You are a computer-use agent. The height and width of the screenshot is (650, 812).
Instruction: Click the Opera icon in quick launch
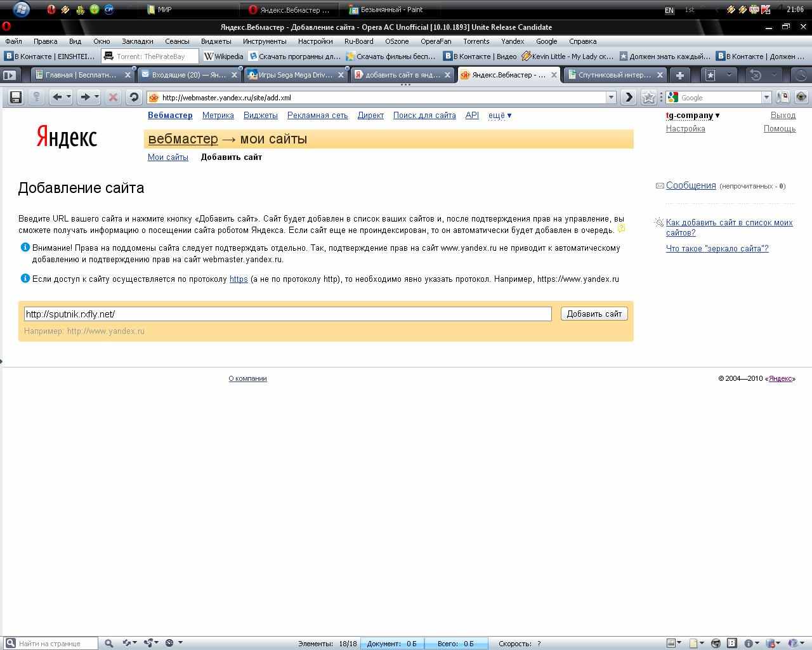[x=51, y=10]
